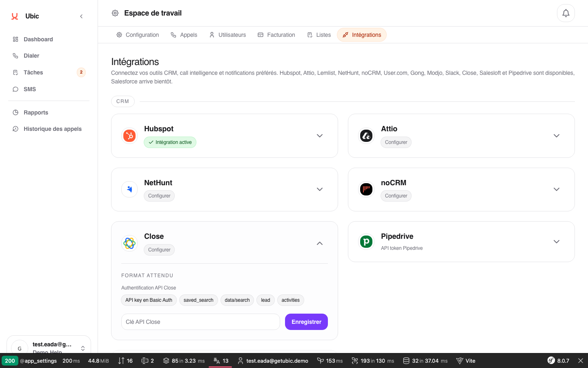Click the Close CRM logo icon
The image size is (588, 368).
[129, 243]
